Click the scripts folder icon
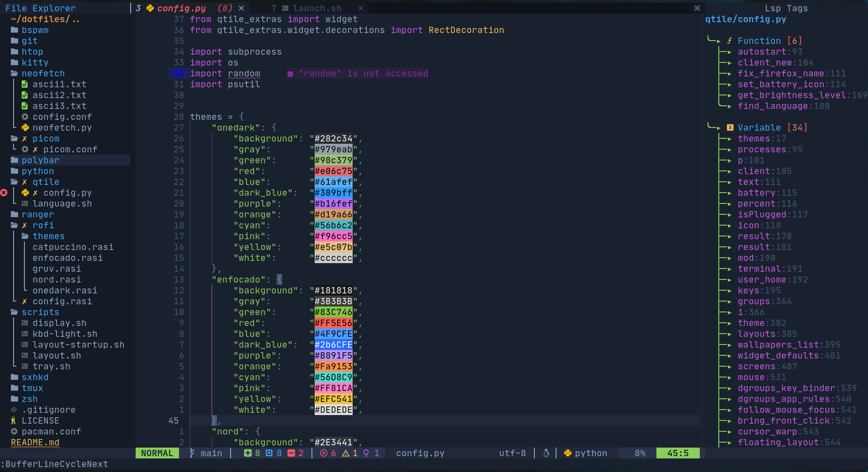 coord(14,312)
